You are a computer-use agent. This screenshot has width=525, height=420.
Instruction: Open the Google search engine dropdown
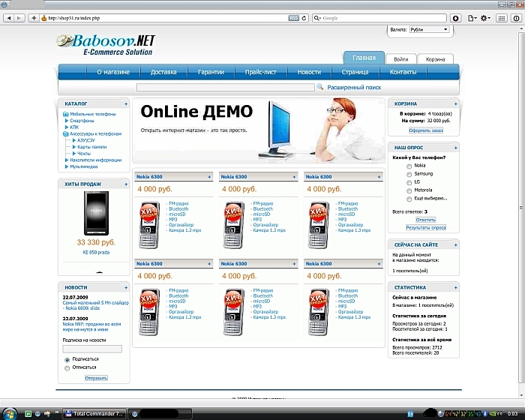click(317, 18)
